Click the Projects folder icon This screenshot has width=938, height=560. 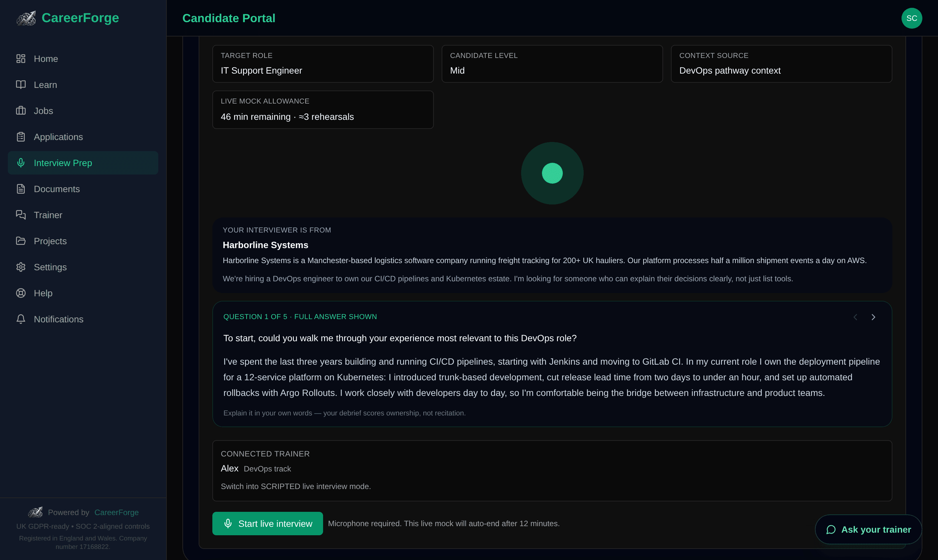(21, 241)
